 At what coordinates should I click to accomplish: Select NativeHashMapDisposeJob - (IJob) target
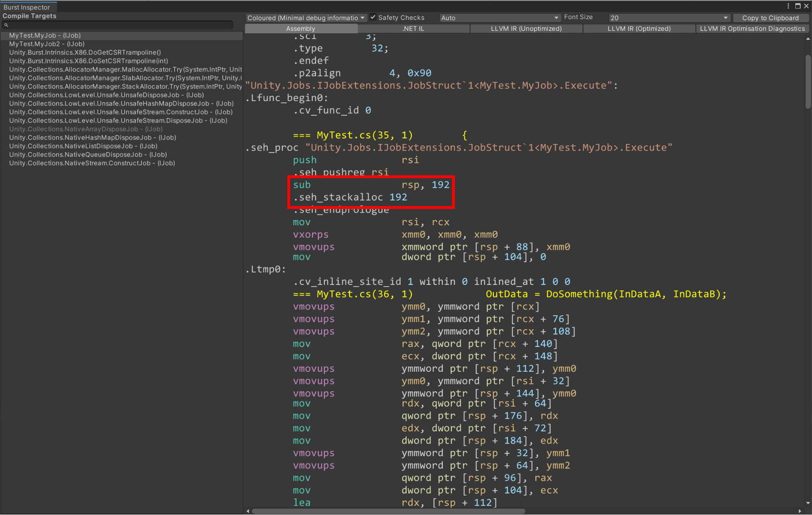tap(121, 138)
